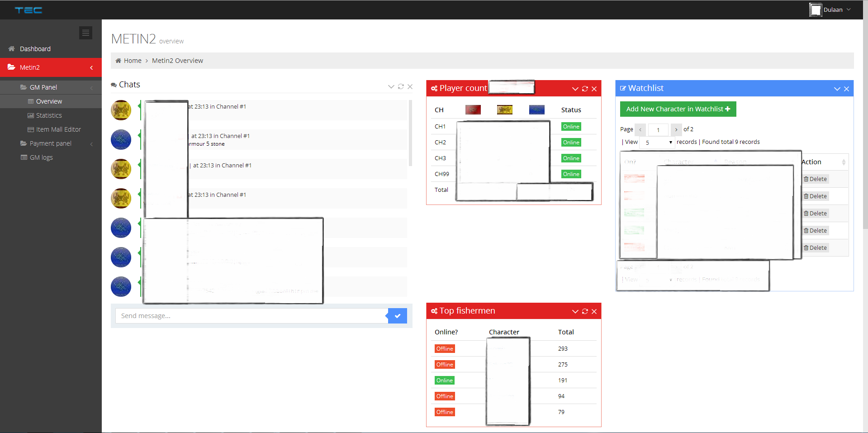Click the Total row label in Player count
Image resolution: width=868 pixels, height=433 pixels.
click(441, 190)
